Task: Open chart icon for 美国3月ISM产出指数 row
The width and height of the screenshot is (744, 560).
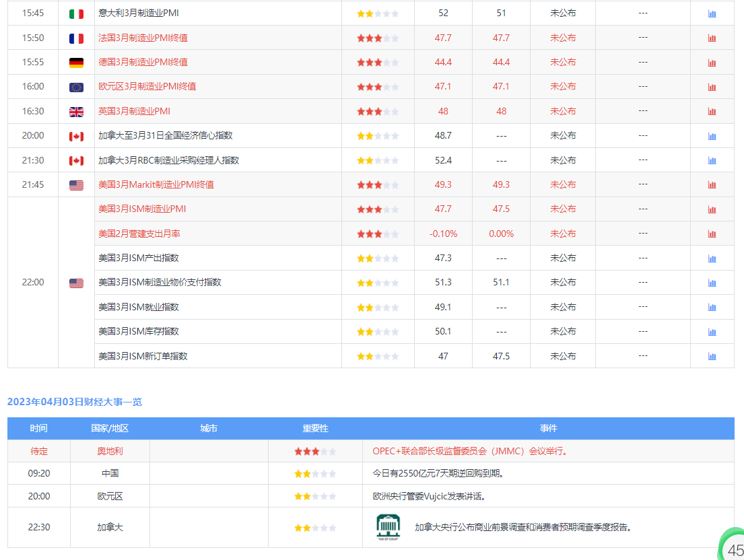Action: [x=712, y=258]
